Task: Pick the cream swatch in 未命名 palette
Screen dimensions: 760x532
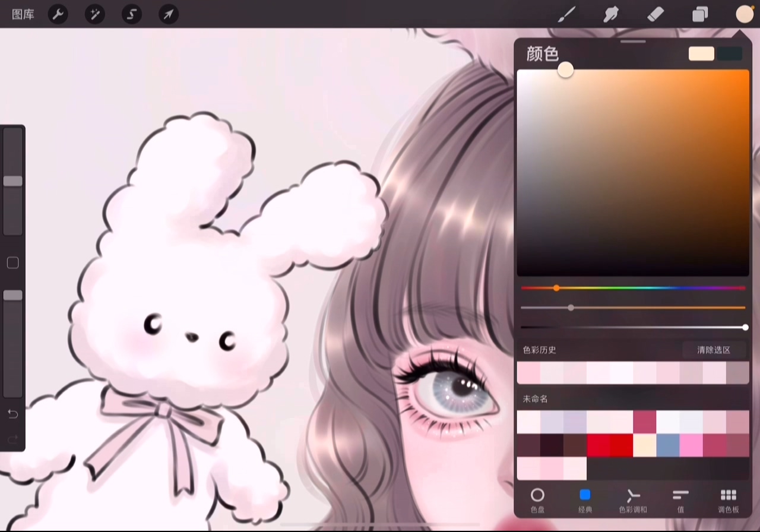Action: pyautogui.click(x=645, y=445)
